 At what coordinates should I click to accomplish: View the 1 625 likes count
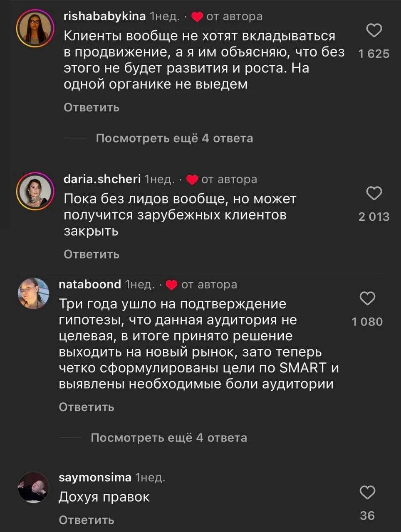click(x=374, y=54)
